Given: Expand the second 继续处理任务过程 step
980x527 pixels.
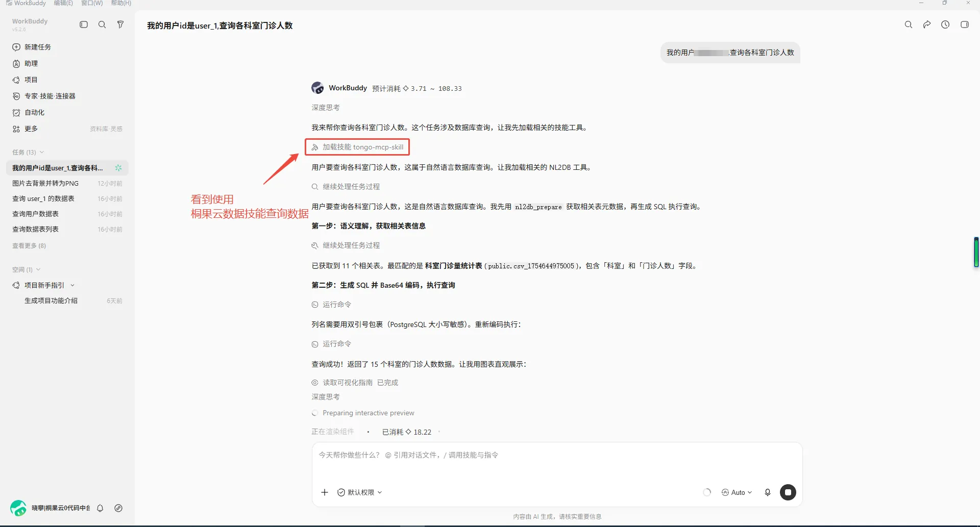Looking at the screenshot, I should pyautogui.click(x=346, y=245).
